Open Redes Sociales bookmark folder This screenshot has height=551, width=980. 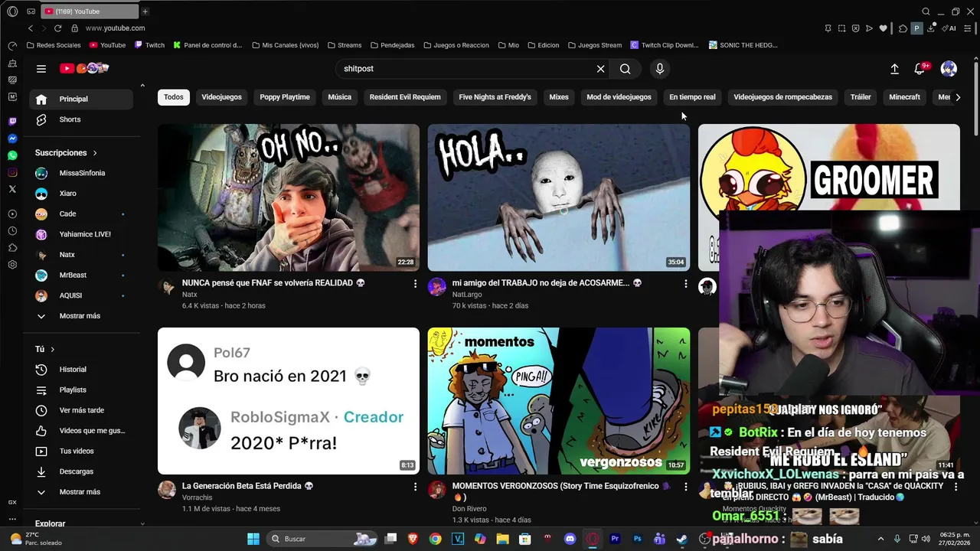point(54,45)
